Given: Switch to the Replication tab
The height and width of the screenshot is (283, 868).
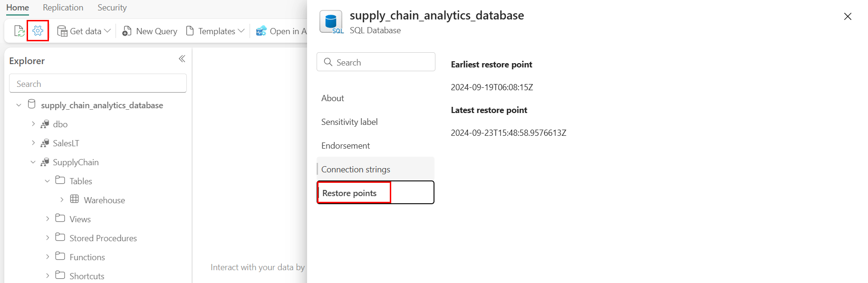Looking at the screenshot, I should (63, 8).
